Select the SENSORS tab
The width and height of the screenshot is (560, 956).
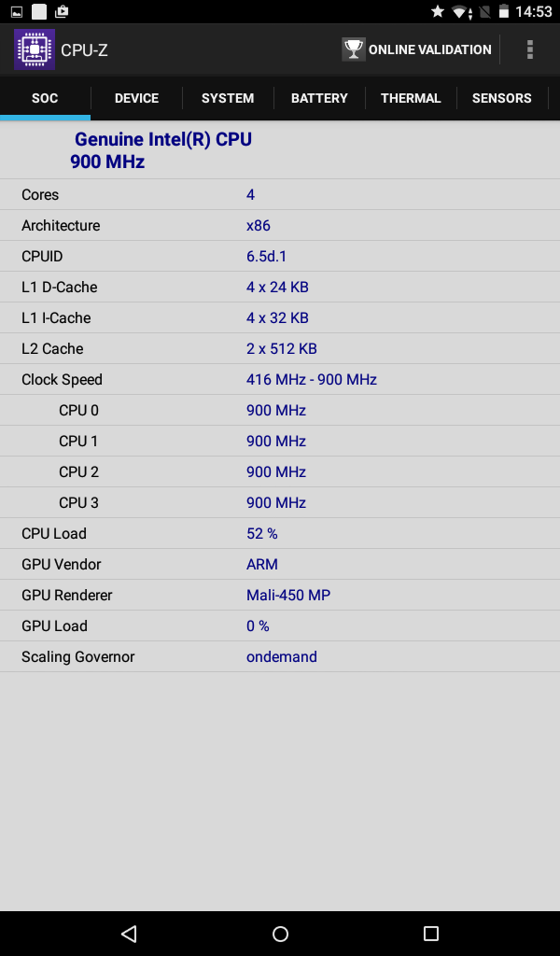(x=502, y=98)
